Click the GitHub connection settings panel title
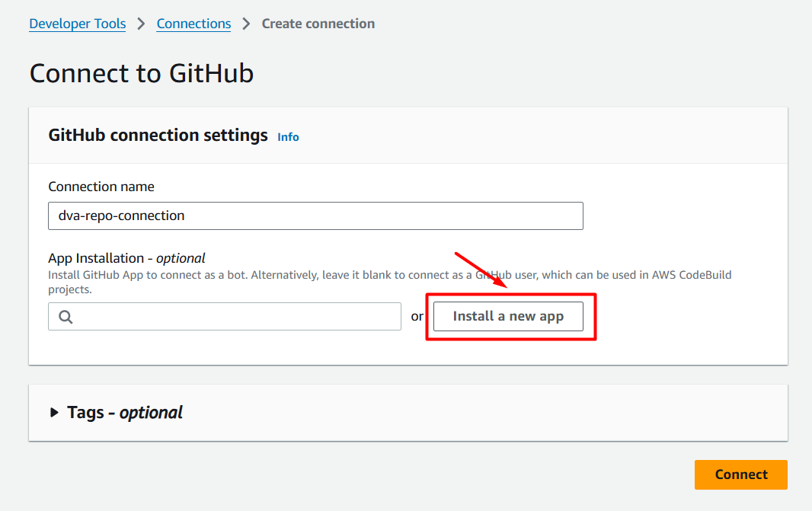The image size is (812, 511). click(x=158, y=136)
